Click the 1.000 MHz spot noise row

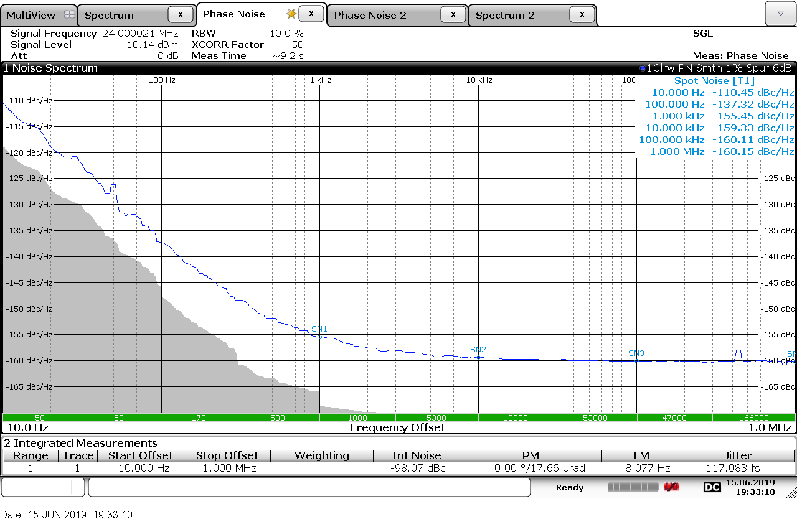click(722, 152)
